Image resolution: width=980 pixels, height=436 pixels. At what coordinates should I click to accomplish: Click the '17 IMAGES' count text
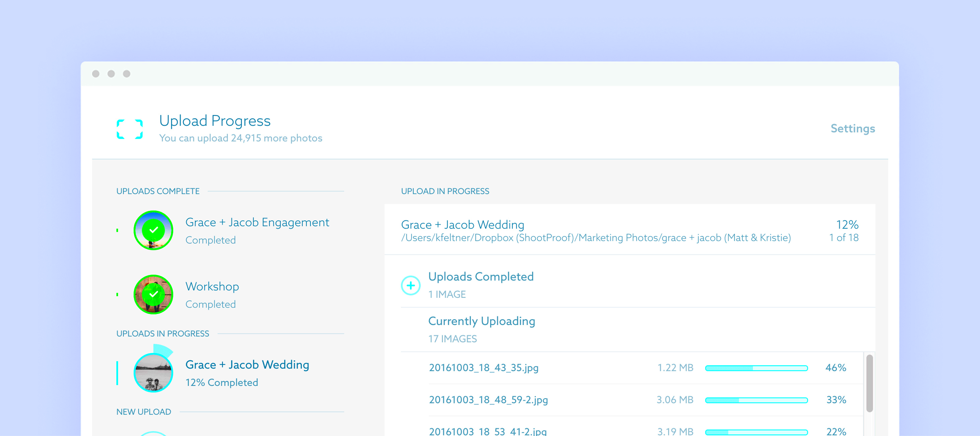tap(452, 339)
